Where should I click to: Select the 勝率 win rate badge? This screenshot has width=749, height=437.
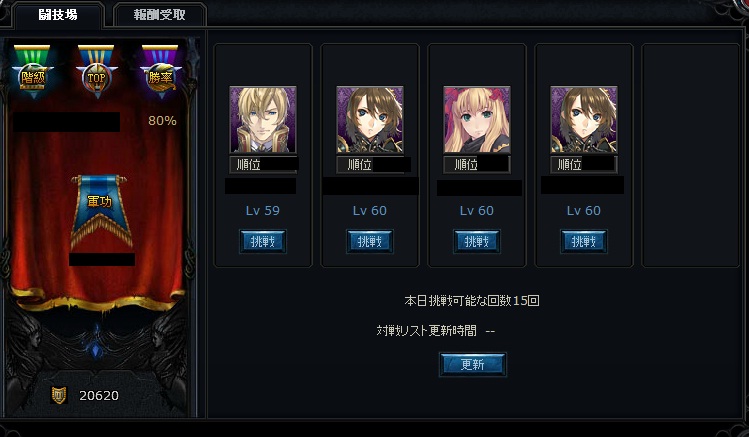160,72
